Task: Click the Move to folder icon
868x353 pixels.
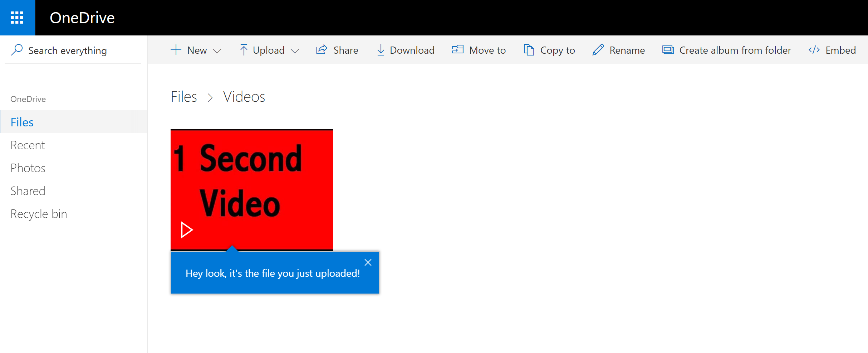Action: click(x=457, y=50)
